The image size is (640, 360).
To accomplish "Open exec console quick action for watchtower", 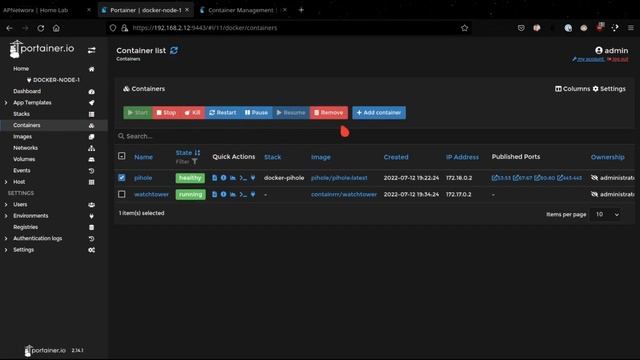I will 243,194.
